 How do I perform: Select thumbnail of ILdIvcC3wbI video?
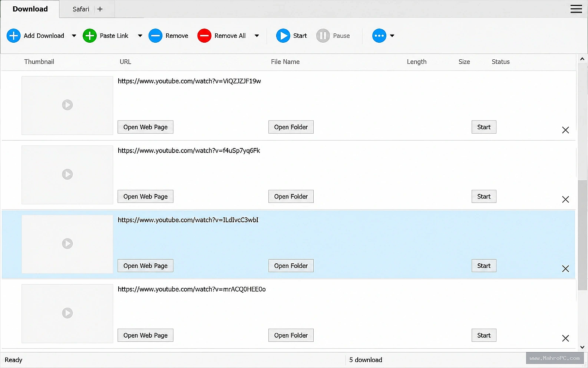[67, 244]
